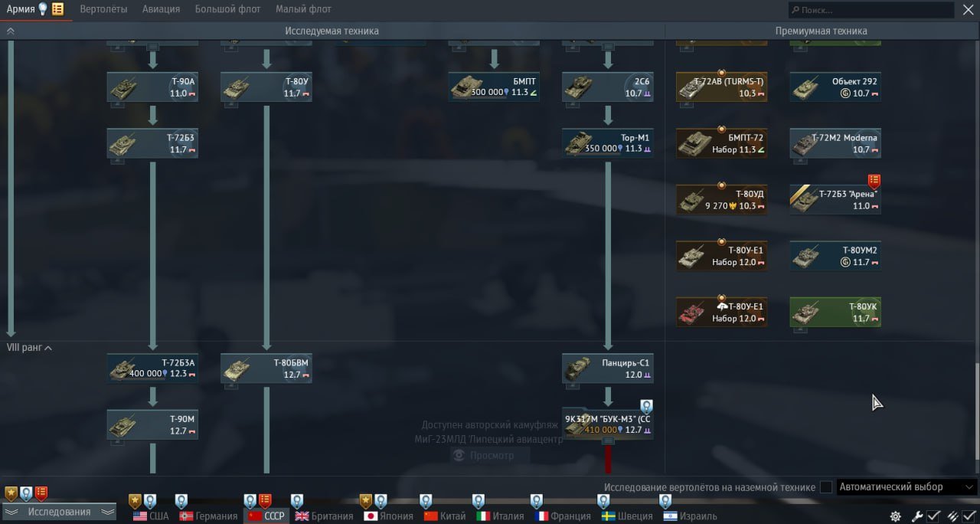Select the Т-80БВМ tank card
The image size is (980, 524).
pyautogui.click(x=266, y=368)
